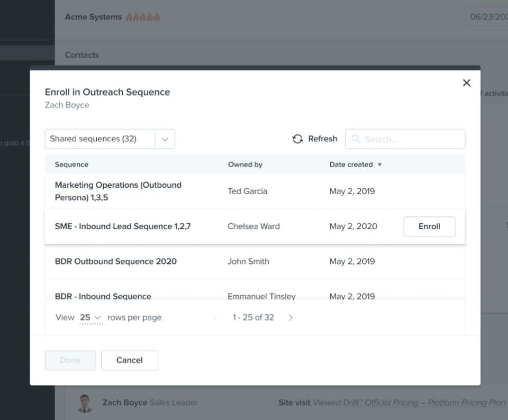
Task: Expand the dropdown chevron next to Shared sequences
Action: pyautogui.click(x=165, y=139)
